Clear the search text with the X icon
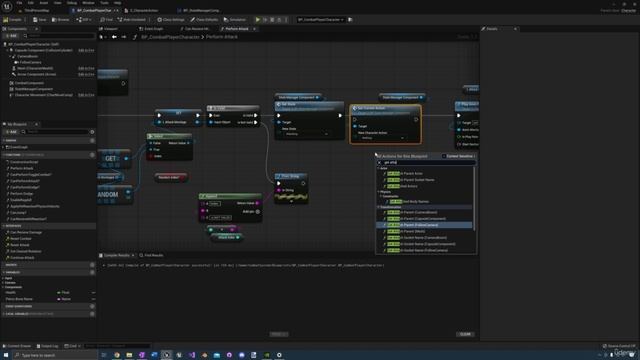640x360 pixels. (379, 162)
